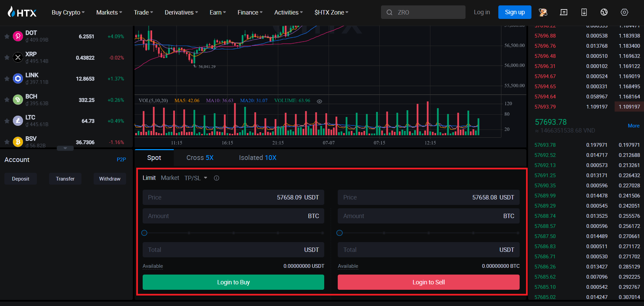644x306 pixels.
Task: Click the LINK coin icon
Action: 18,78
